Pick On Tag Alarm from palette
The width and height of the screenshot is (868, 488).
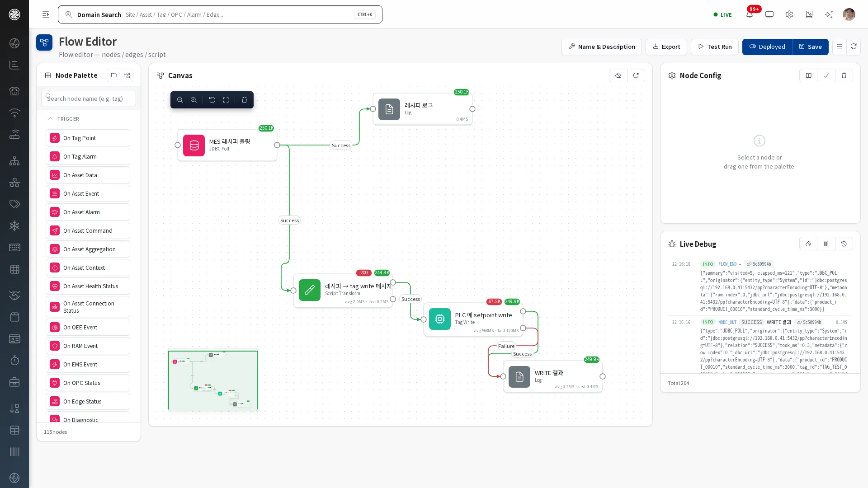pyautogui.click(x=88, y=156)
